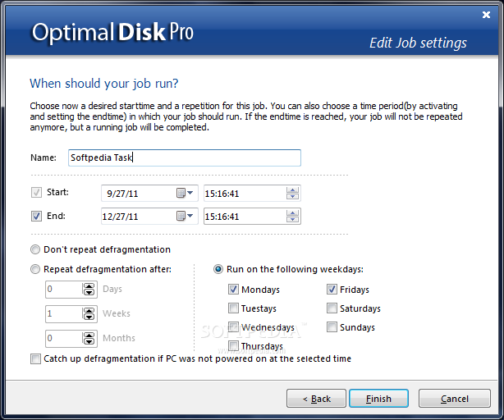The height and width of the screenshot is (420, 504).
Task: Increase the Start time with the up arrow
Action: pyautogui.click(x=292, y=190)
